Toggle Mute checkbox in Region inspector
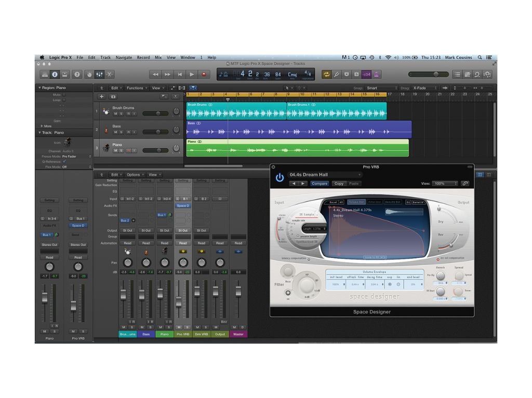This screenshot has width=532, height=398. click(64, 95)
